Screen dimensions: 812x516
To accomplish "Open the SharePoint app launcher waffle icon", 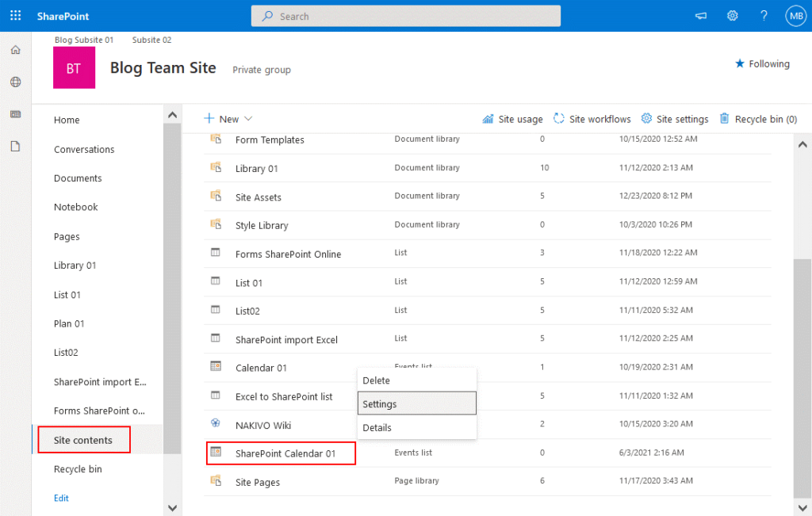I will (x=14, y=16).
